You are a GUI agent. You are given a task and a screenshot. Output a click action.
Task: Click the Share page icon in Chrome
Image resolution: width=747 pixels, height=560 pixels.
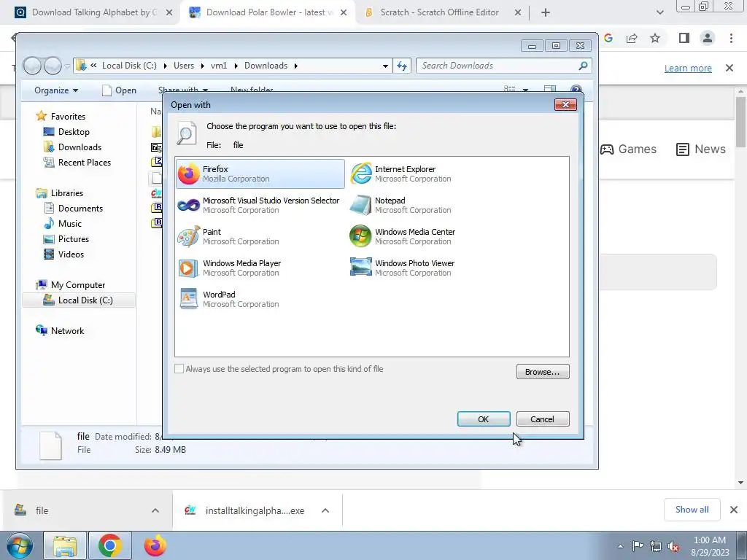pyautogui.click(x=632, y=38)
